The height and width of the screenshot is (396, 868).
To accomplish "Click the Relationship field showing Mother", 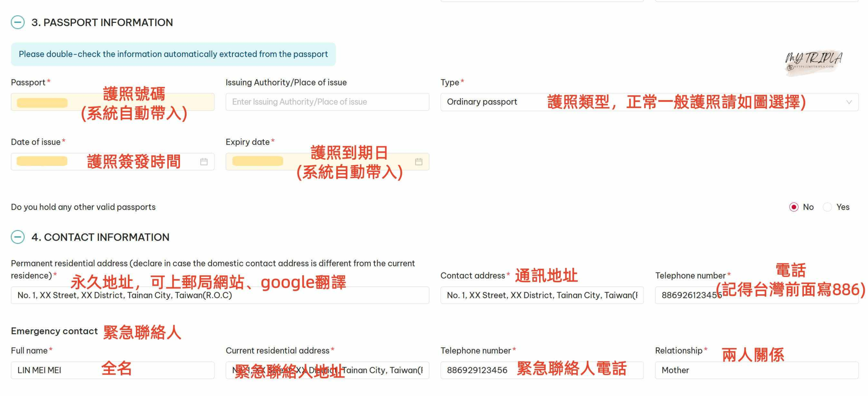I will 756,370.
